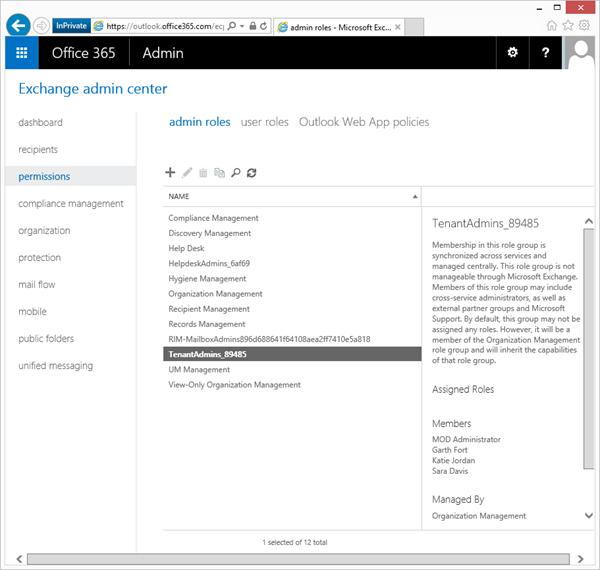Go to mail flow in the left navigation
Viewport: 600px width, 570px height.
(38, 285)
